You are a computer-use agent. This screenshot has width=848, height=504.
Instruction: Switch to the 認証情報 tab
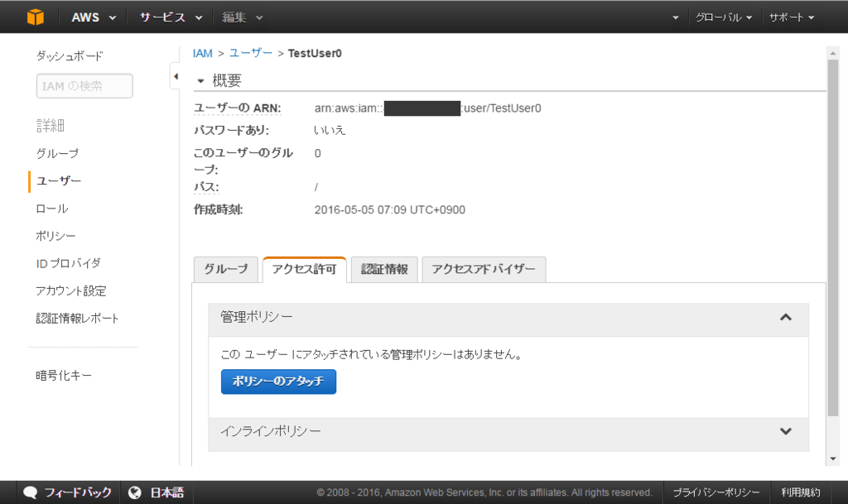[383, 269]
